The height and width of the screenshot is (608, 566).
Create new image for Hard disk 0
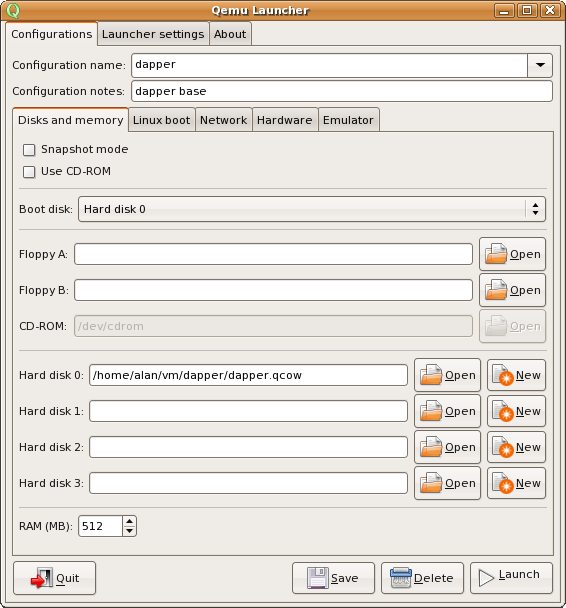click(x=516, y=375)
